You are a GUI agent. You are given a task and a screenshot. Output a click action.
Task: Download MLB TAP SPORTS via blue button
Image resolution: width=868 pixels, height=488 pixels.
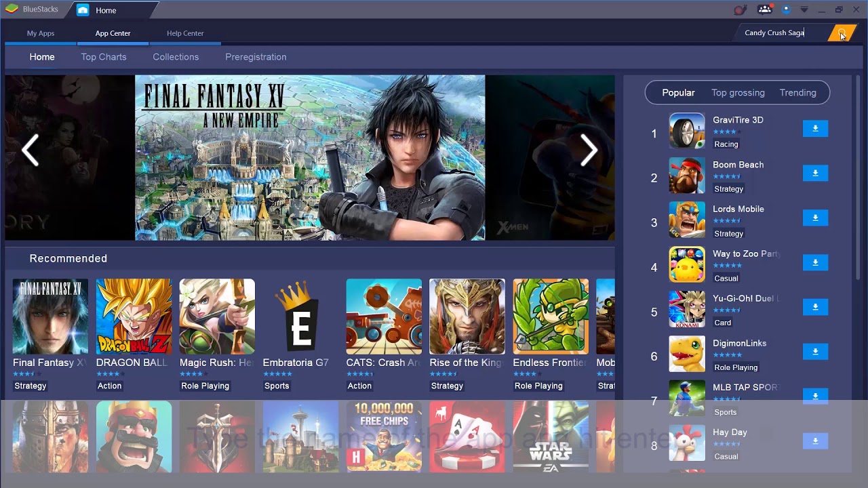[x=815, y=396]
